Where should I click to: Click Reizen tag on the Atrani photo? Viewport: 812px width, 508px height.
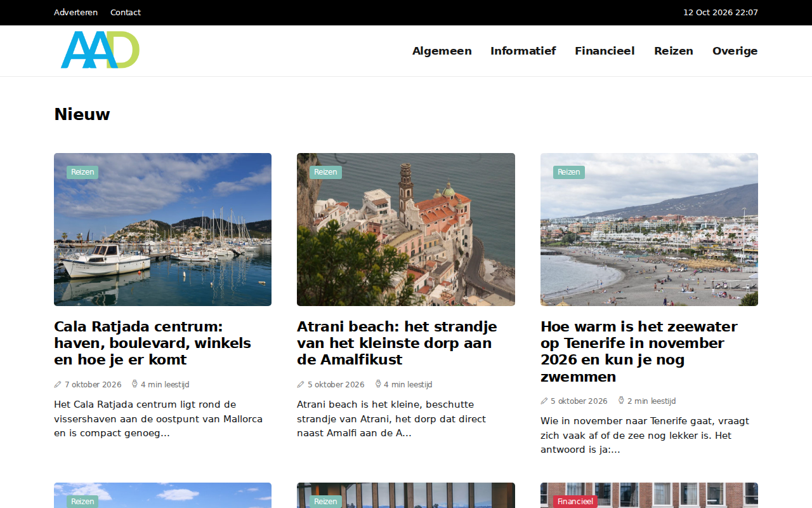tap(325, 172)
